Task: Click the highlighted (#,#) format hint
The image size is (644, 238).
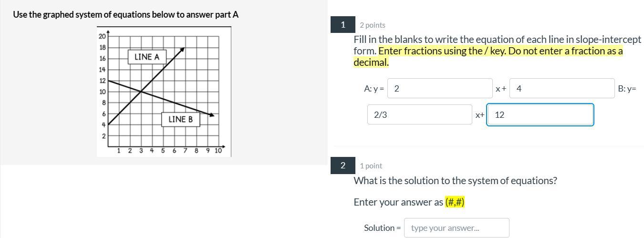Action: [455, 202]
